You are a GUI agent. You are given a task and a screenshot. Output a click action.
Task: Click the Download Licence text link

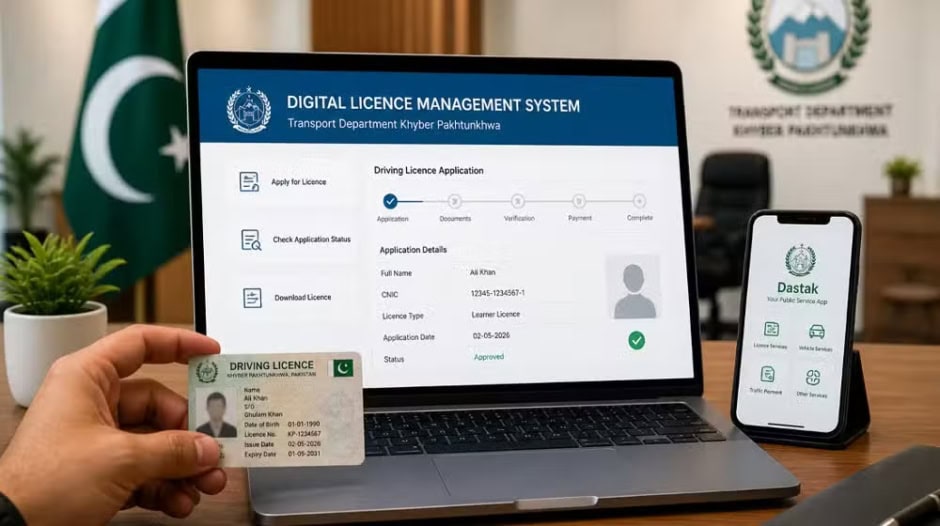coord(303,297)
